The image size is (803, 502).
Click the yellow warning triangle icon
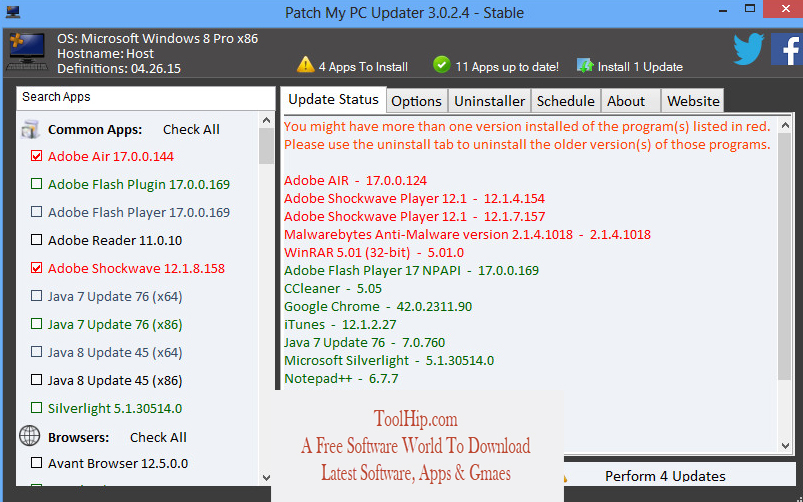coord(305,65)
